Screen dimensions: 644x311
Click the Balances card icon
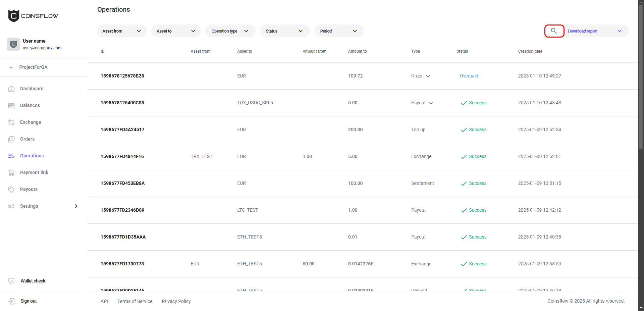click(11, 106)
